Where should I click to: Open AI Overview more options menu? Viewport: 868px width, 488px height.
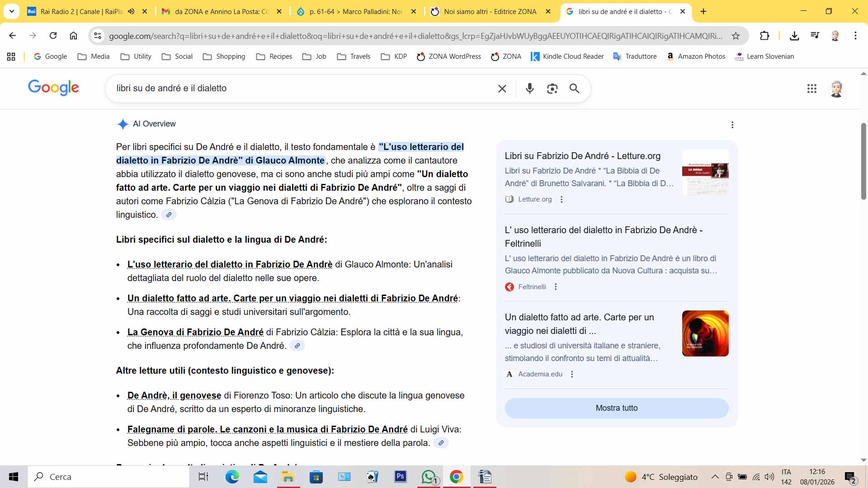732,125
